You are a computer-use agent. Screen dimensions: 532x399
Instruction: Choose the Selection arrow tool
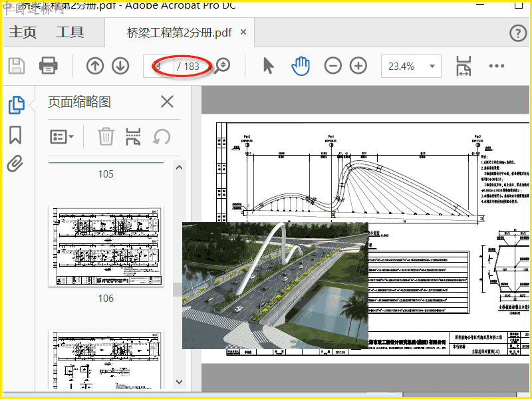[x=269, y=66]
